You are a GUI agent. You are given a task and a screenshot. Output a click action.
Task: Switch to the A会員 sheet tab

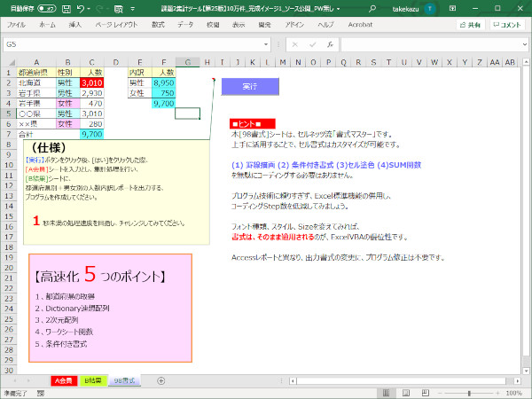click(x=64, y=380)
